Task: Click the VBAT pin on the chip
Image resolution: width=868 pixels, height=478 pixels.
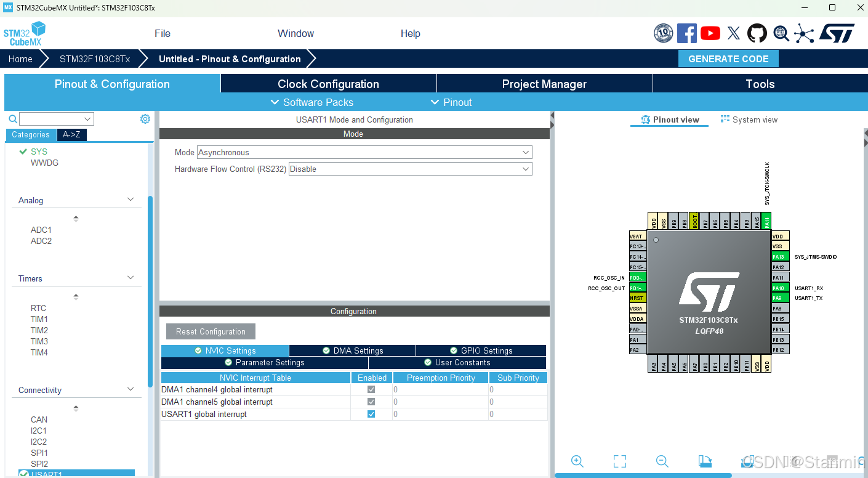Action: (638, 237)
